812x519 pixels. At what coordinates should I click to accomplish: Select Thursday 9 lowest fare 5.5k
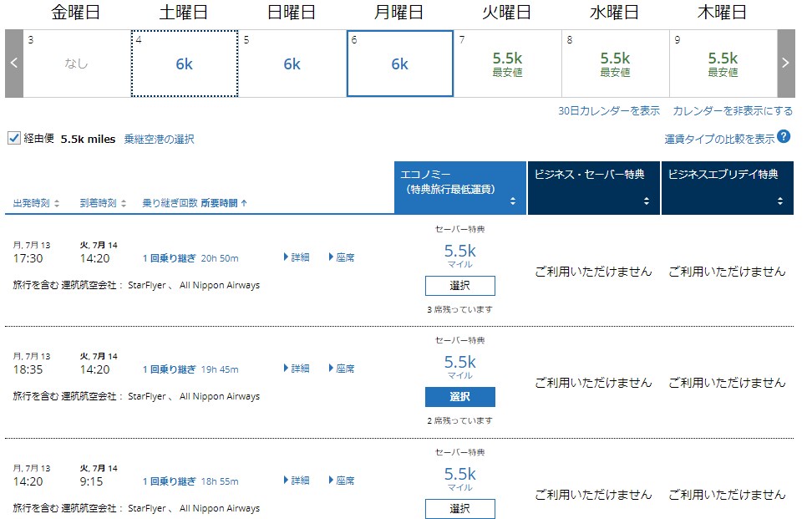coord(723,64)
